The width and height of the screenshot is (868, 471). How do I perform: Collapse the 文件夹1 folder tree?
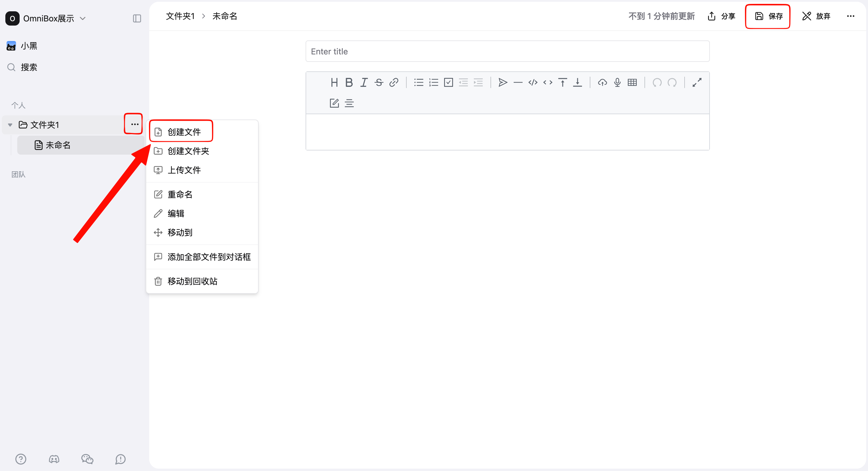[x=10, y=125]
